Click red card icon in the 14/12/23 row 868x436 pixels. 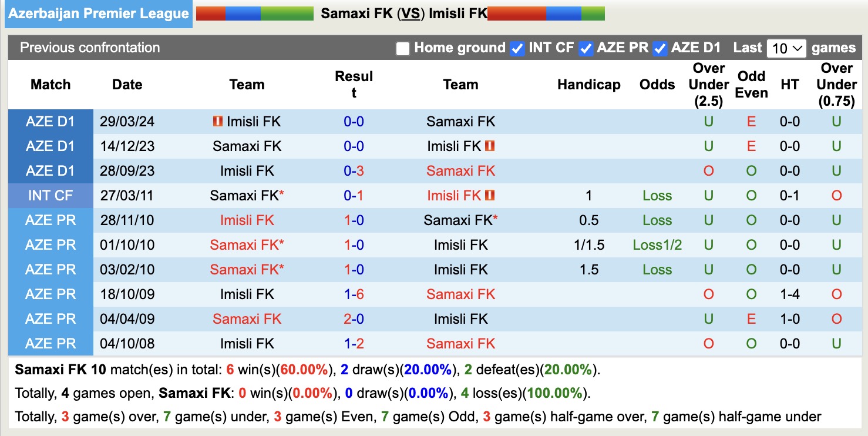point(490,146)
